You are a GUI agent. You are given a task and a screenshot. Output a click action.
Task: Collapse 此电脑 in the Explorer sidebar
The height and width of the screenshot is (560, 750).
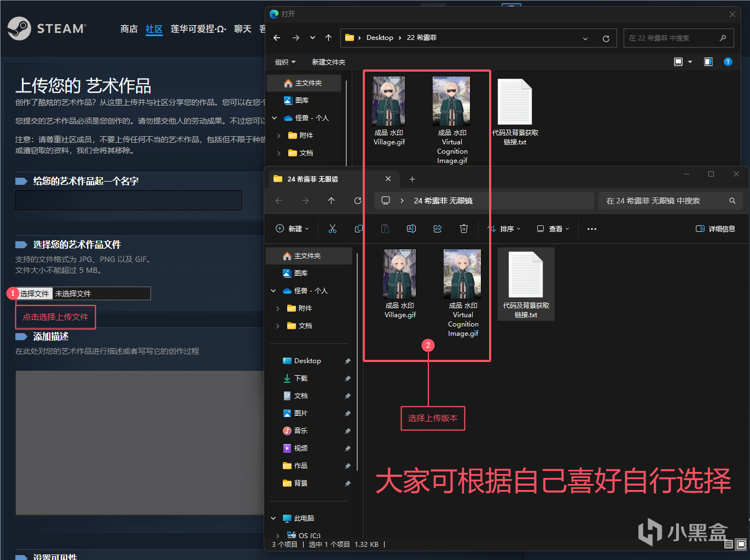point(274,518)
